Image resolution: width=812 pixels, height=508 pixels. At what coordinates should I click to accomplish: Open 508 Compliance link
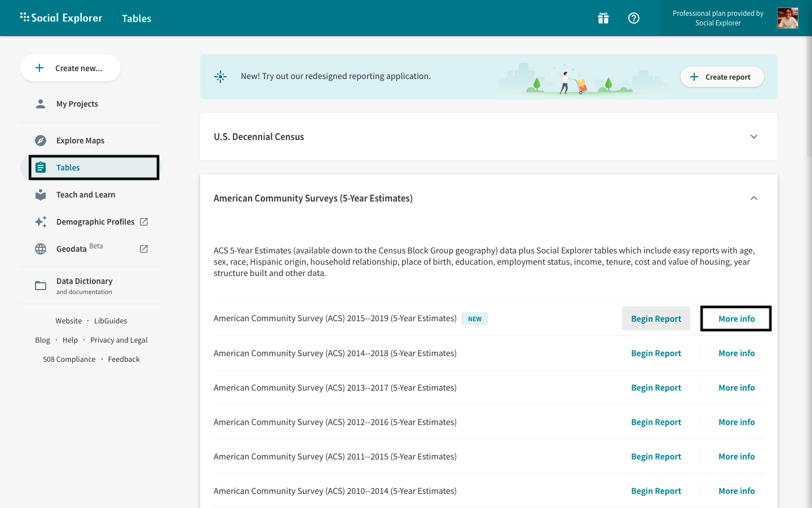point(69,359)
